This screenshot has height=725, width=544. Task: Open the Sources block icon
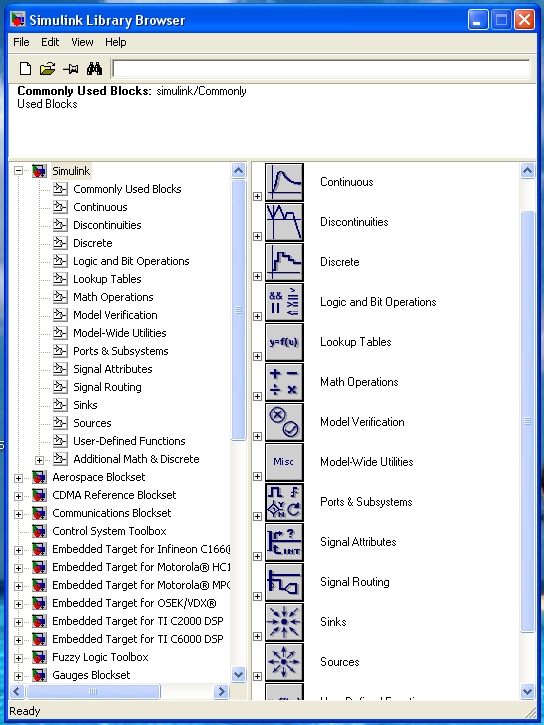click(x=284, y=662)
